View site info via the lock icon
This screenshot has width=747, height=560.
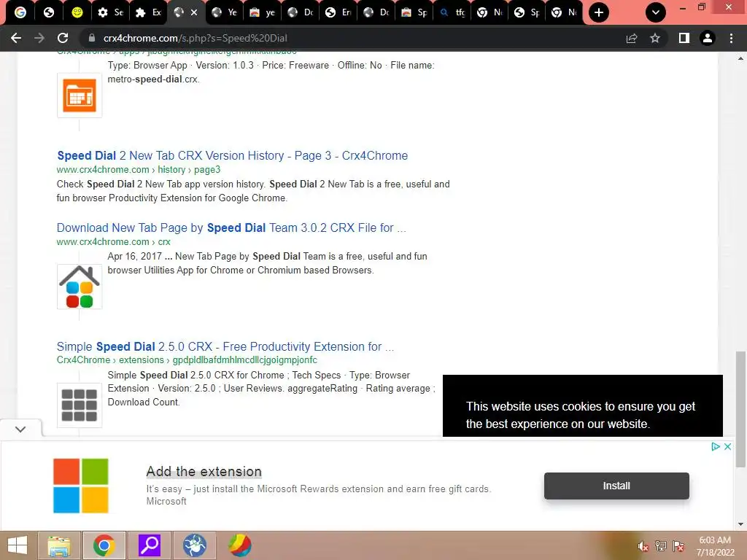[92, 38]
